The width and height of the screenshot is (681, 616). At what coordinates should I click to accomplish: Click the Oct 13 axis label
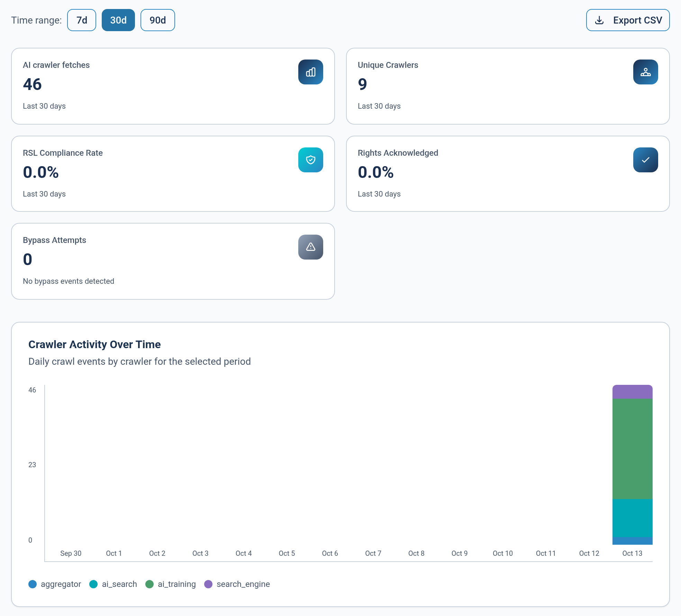(632, 553)
